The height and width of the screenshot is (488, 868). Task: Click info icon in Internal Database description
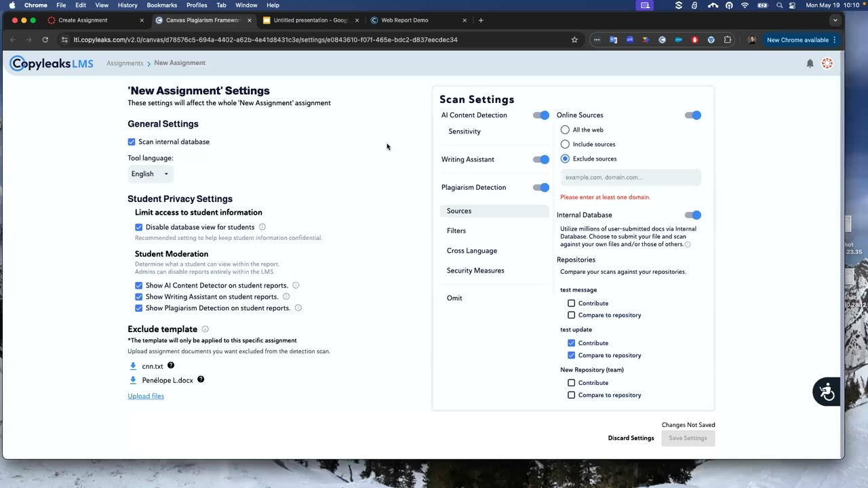point(688,245)
